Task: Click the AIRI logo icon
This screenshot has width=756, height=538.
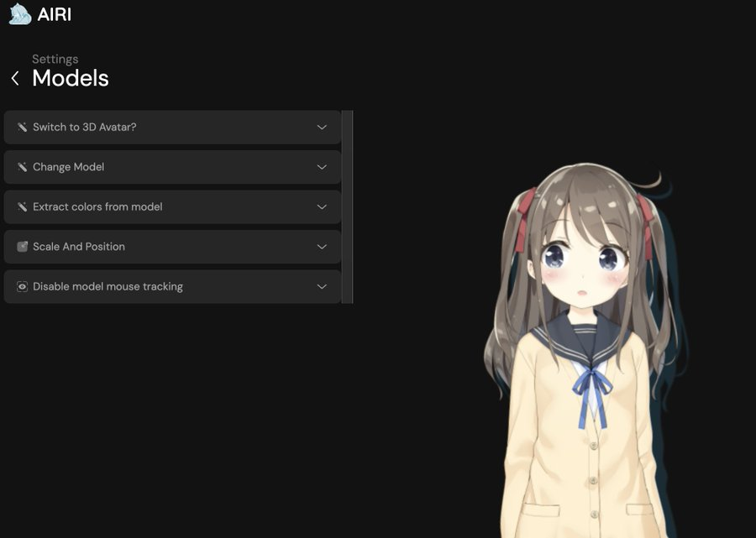Action: pyautogui.click(x=20, y=14)
